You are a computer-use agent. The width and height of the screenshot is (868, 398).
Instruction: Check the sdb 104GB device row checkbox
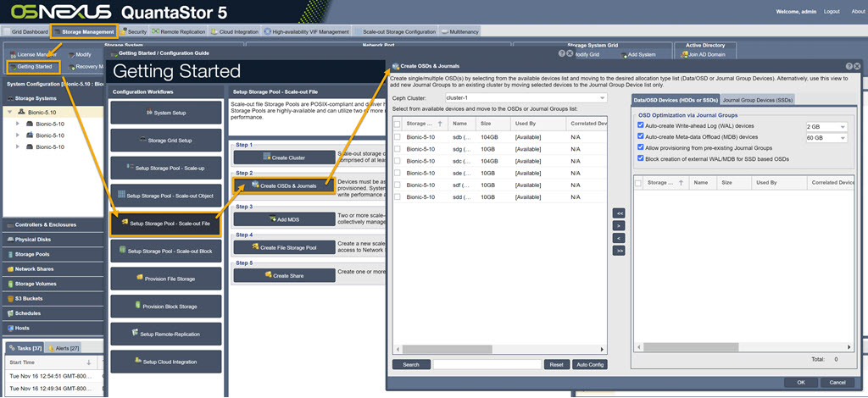click(398, 136)
